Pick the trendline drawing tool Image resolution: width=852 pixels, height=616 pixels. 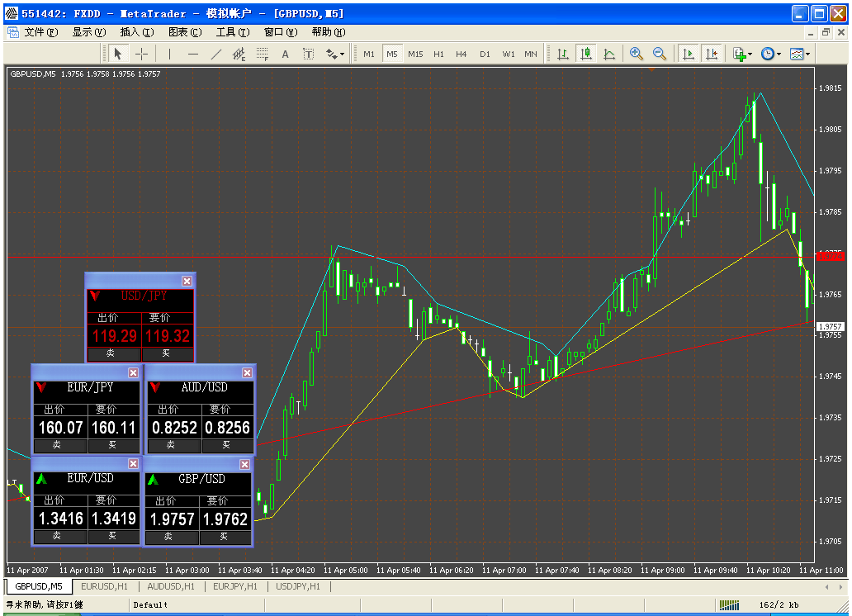pos(215,54)
